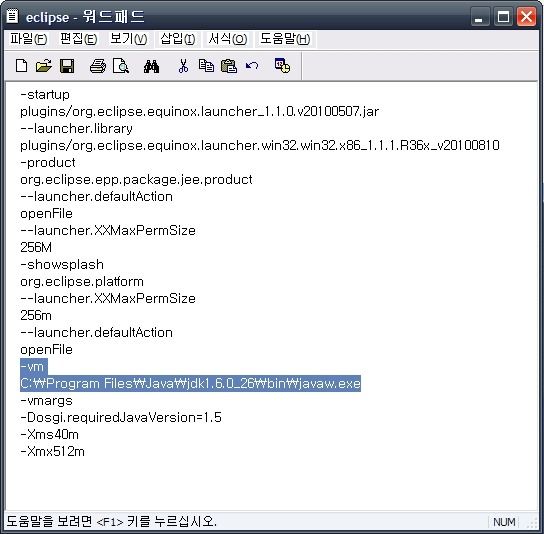
Task: Click the launcher_1.1.0.v20100507.jar line
Action: 199,111
